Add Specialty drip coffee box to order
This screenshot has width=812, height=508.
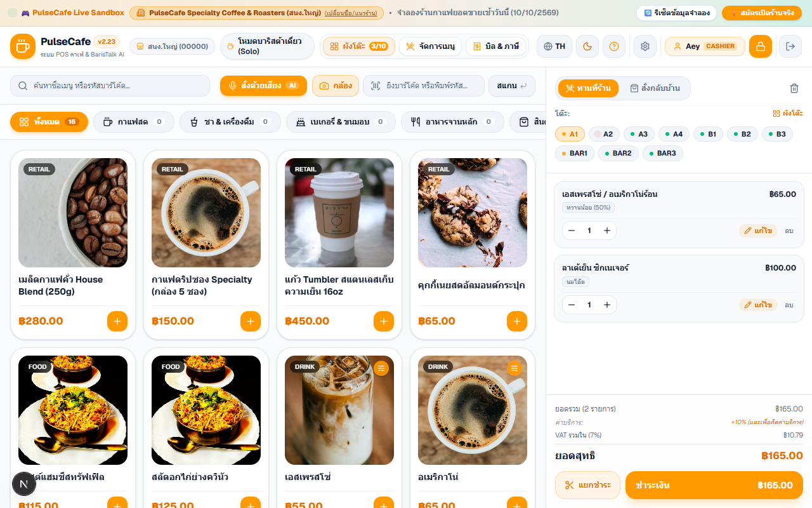251,321
